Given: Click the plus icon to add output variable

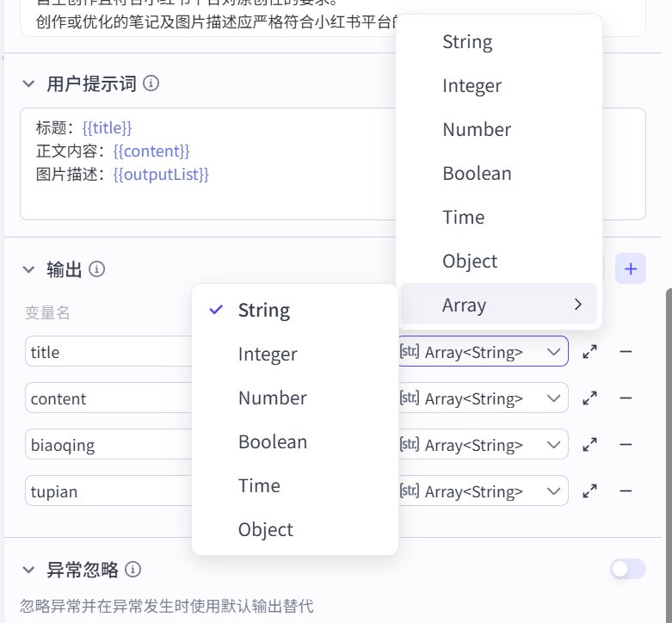Looking at the screenshot, I should [631, 269].
